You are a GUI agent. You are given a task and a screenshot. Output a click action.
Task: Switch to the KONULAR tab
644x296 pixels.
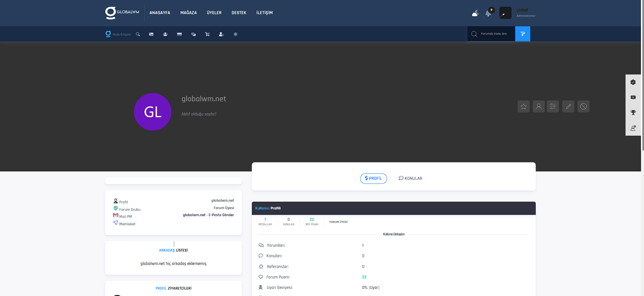point(410,178)
